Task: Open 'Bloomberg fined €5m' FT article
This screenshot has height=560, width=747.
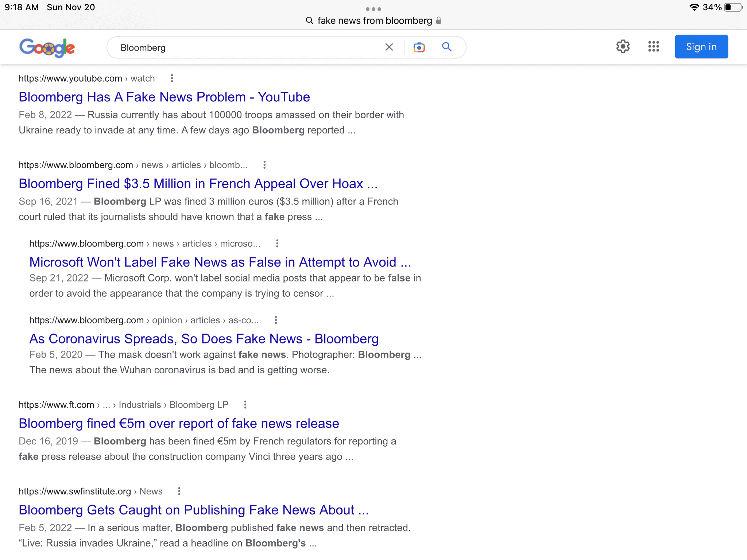Action: [x=179, y=423]
